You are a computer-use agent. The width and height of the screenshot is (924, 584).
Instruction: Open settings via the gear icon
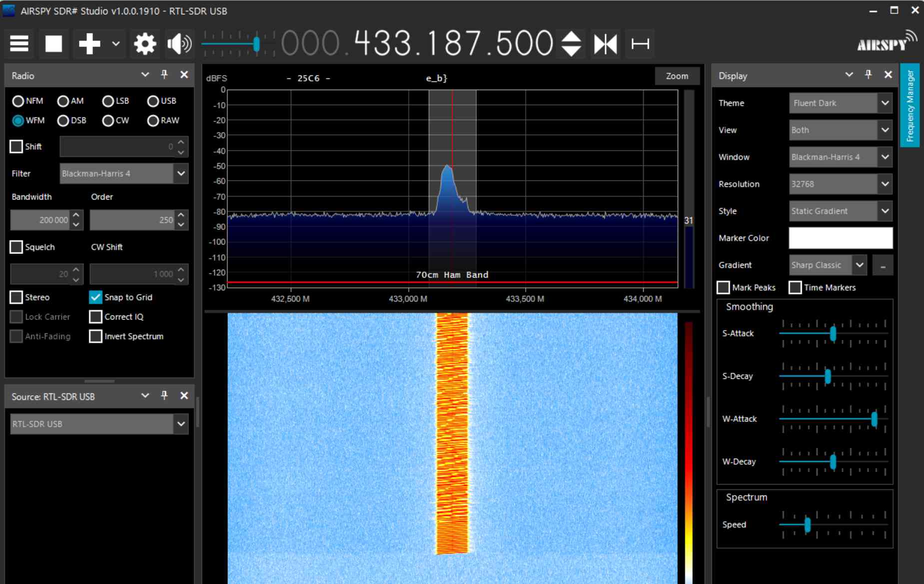click(145, 44)
